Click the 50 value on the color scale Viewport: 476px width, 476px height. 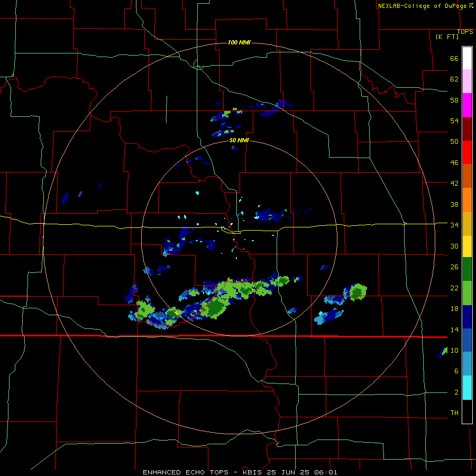tap(454, 142)
